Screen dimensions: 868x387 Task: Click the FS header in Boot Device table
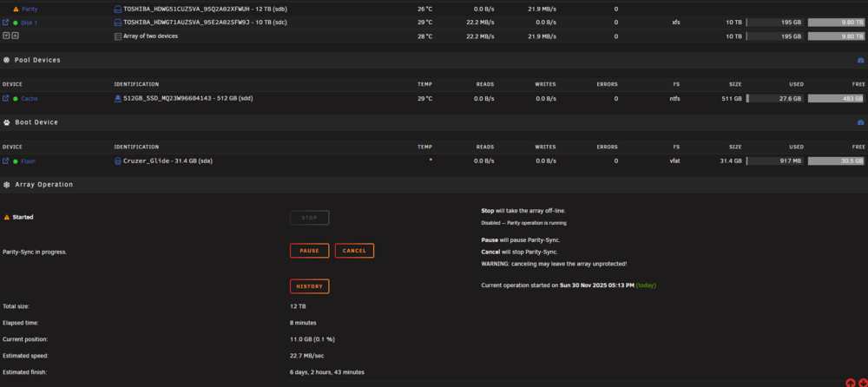pos(676,147)
